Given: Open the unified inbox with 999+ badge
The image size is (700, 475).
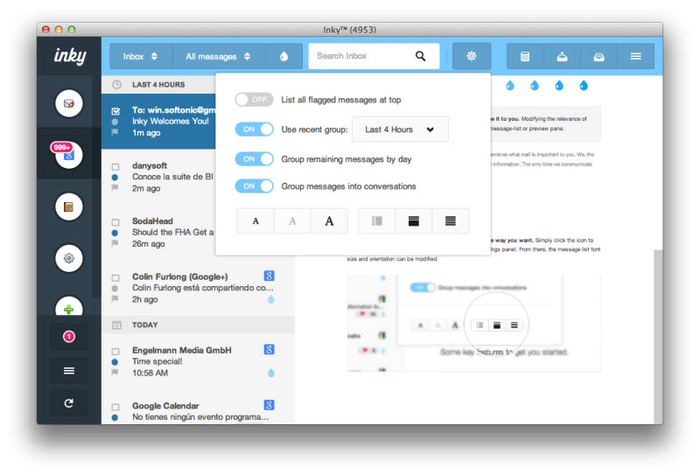Looking at the screenshot, I should 69,155.
